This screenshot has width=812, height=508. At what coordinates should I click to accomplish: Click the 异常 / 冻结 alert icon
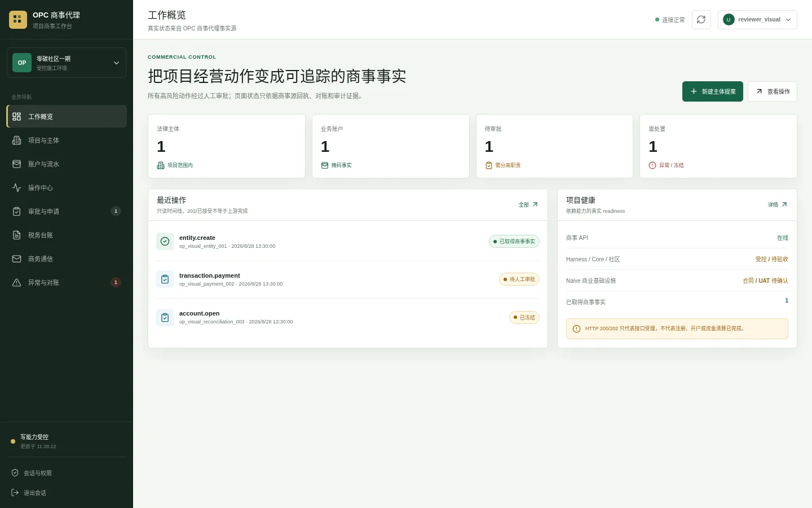[x=652, y=165]
